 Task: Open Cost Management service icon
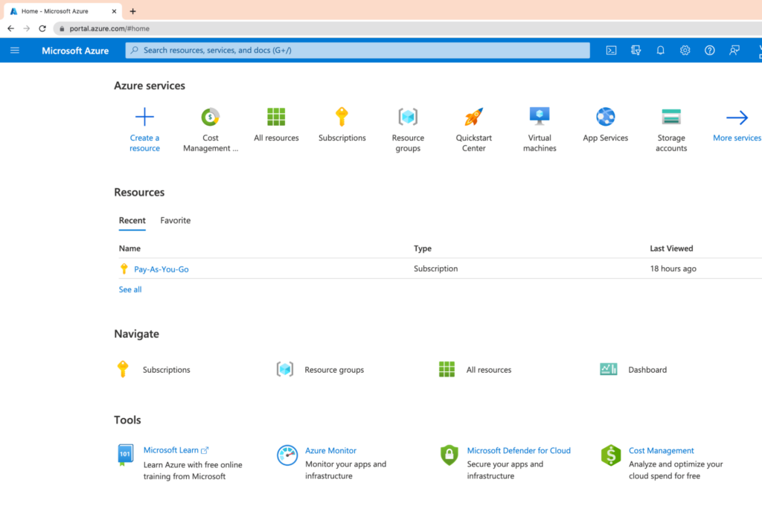pyautogui.click(x=211, y=118)
